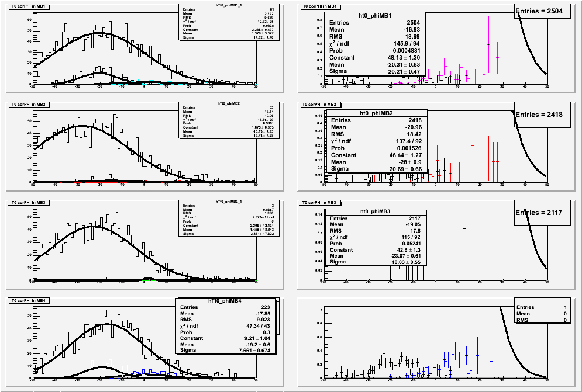Click the "RMS 0" row in the untitled pad's stats box
Image resolution: width=582 pixels, height=392 pixels.
click(x=542, y=320)
